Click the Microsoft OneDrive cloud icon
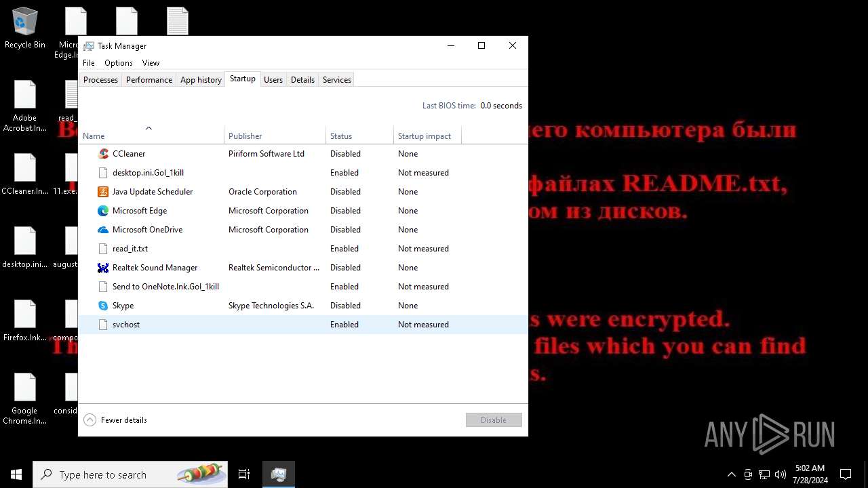The image size is (868, 488). (103, 230)
